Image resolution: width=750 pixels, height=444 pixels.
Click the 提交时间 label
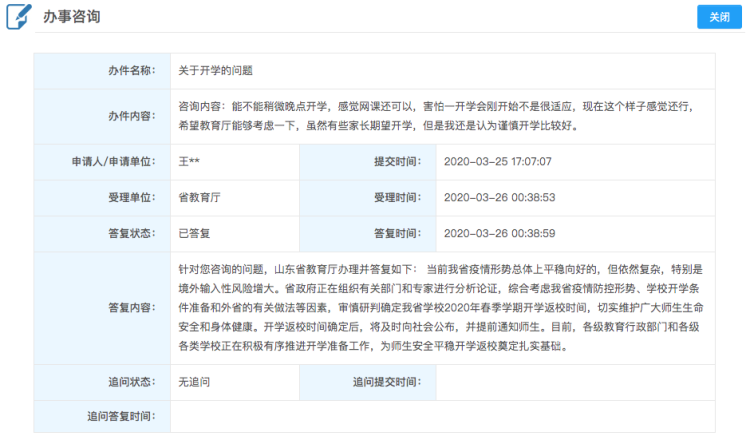click(397, 162)
